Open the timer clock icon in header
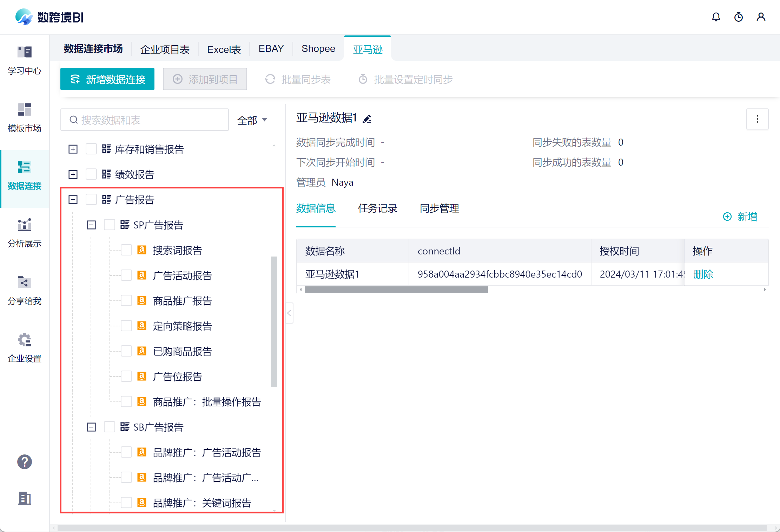This screenshot has width=780, height=532. pos(738,17)
